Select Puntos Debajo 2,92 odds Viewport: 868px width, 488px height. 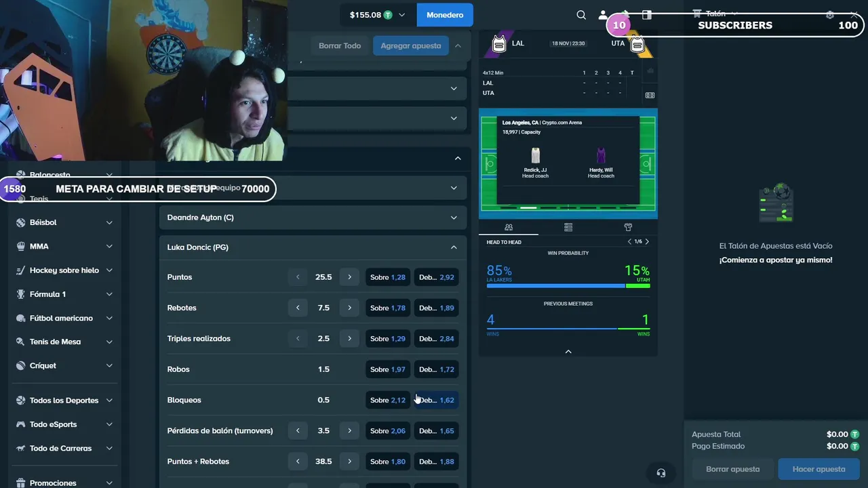(x=436, y=277)
